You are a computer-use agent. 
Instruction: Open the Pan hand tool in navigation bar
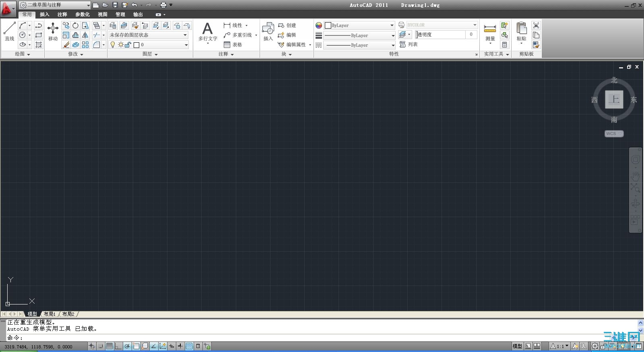pos(635,176)
